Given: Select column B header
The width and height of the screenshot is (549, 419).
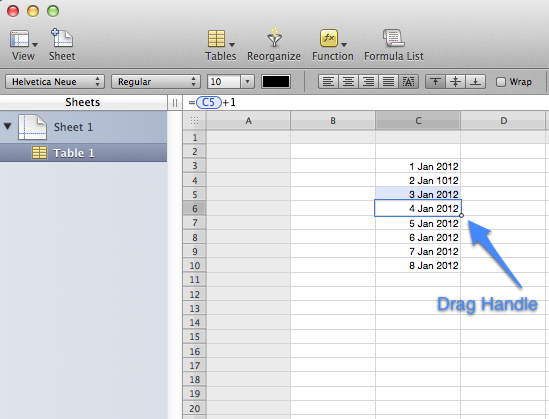Looking at the screenshot, I should (333, 121).
